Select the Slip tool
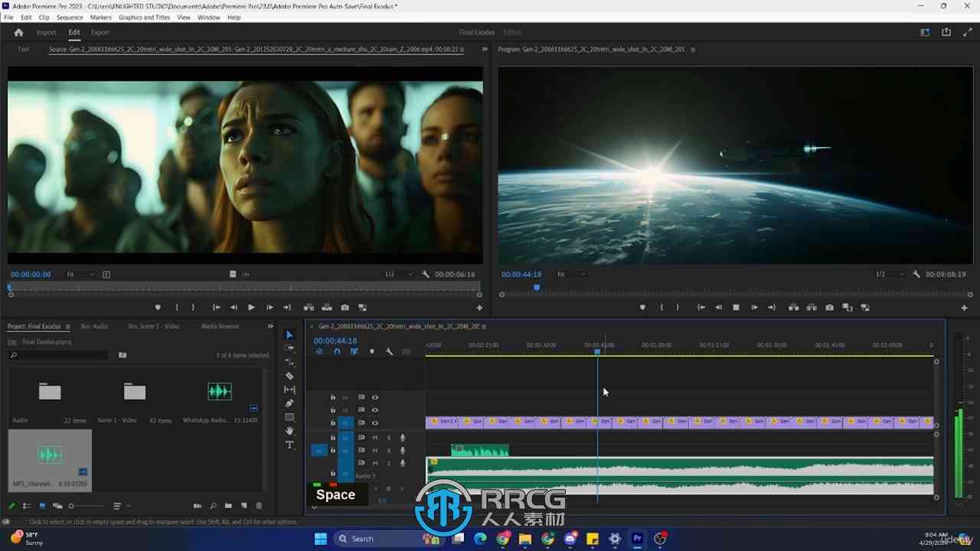 (x=289, y=390)
